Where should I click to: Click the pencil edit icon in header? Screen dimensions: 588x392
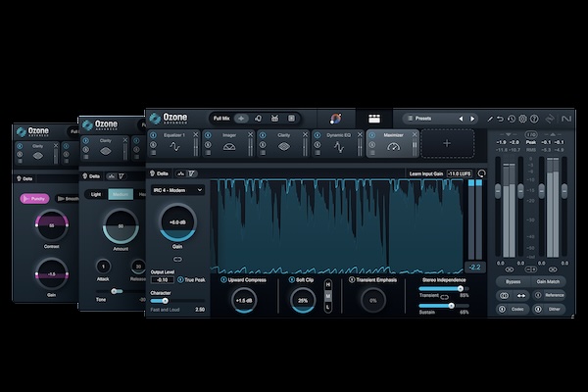point(490,119)
